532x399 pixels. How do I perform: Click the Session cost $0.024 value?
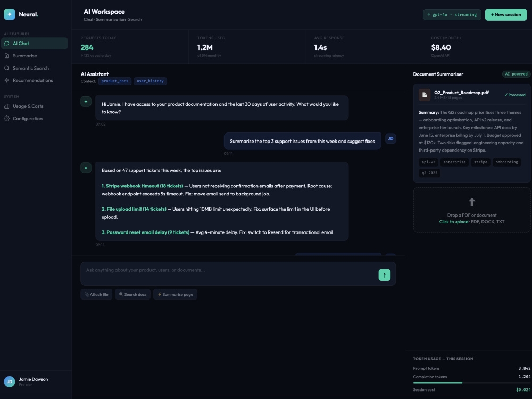tap(523, 390)
